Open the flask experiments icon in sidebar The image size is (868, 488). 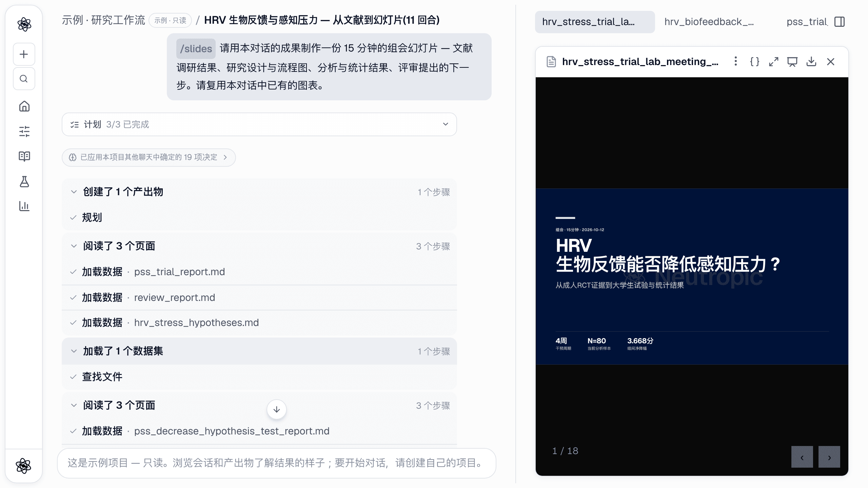tap(24, 181)
